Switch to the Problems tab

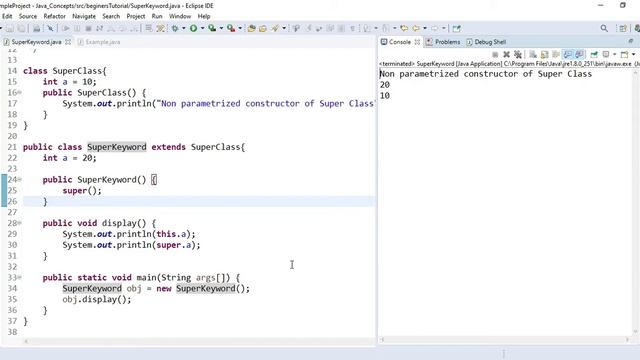click(x=443, y=42)
